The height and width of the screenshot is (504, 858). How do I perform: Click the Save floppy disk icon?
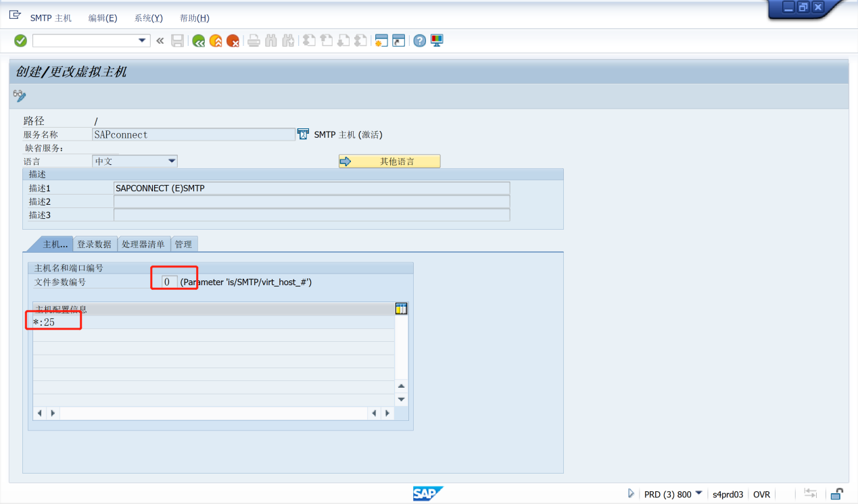tap(177, 41)
